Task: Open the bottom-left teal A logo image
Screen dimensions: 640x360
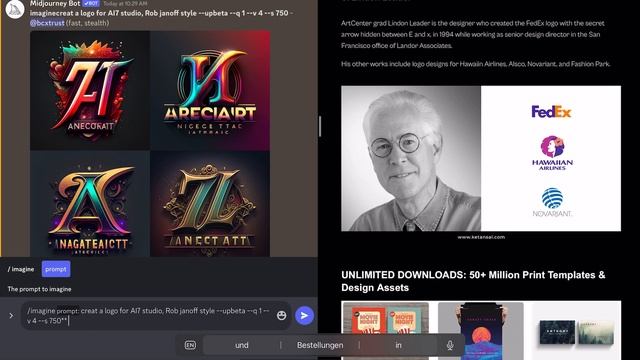Action: (90, 204)
